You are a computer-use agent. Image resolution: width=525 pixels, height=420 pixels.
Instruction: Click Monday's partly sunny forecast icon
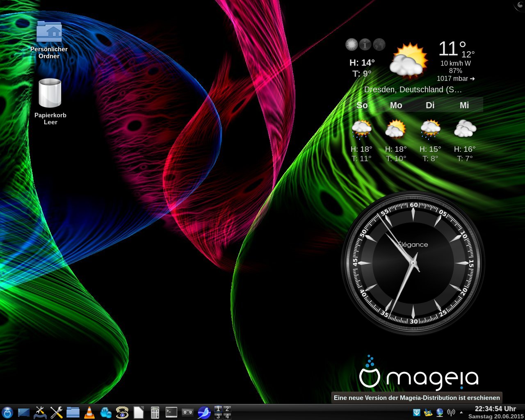pyautogui.click(x=396, y=129)
